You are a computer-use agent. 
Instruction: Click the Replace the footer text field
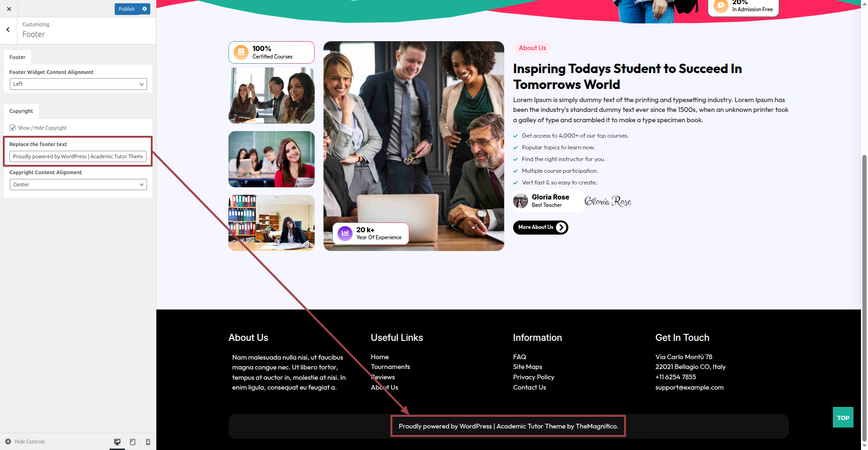tap(78, 156)
